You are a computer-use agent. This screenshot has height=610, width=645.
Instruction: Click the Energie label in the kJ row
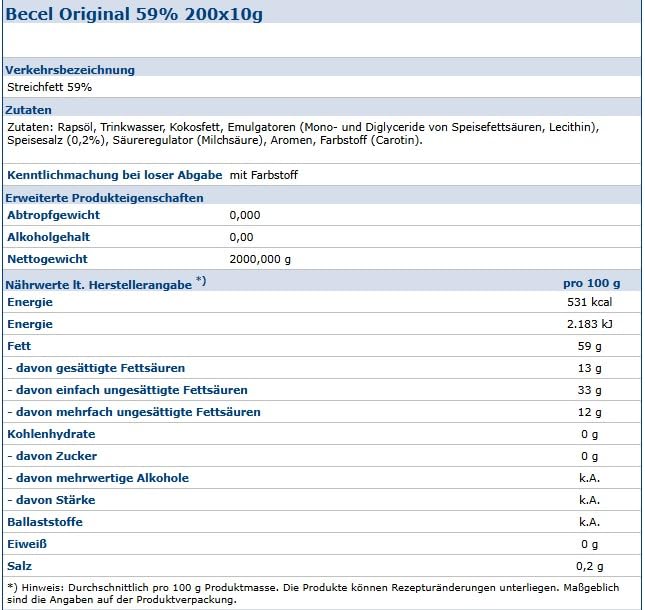pyautogui.click(x=30, y=324)
